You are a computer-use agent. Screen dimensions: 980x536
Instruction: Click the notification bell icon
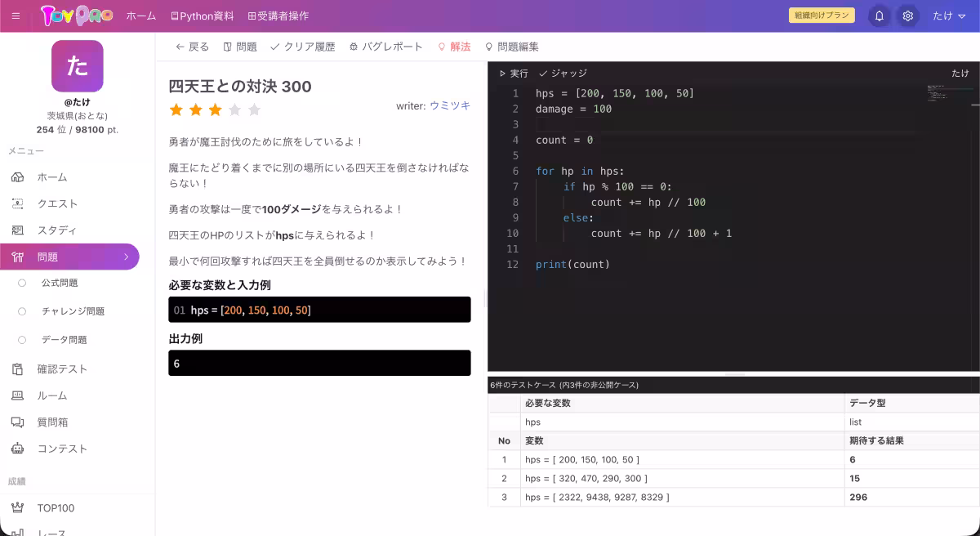coord(880,16)
